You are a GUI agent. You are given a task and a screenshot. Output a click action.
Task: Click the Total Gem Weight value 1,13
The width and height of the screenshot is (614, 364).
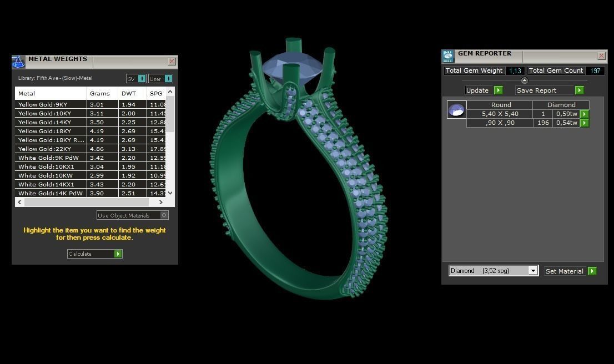[515, 71]
